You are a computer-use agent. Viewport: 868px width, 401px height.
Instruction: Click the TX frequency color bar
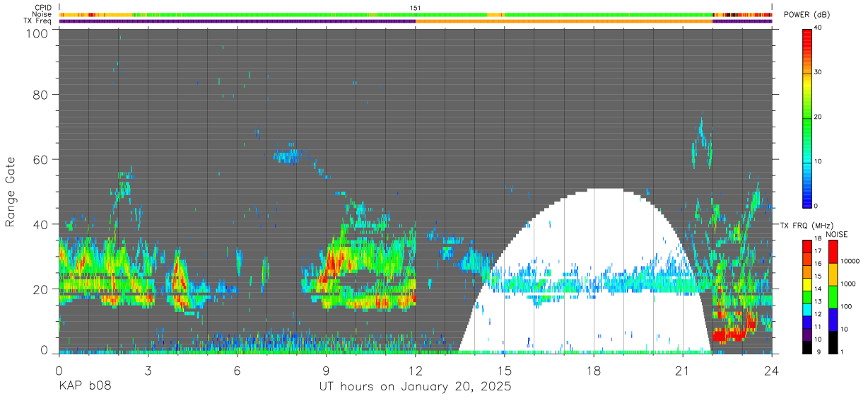click(x=807, y=296)
